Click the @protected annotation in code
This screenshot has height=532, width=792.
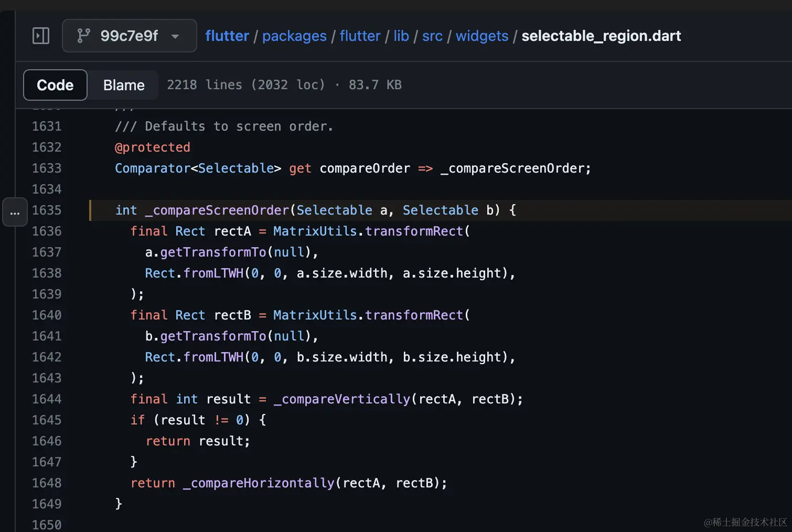tap(153, 147)
